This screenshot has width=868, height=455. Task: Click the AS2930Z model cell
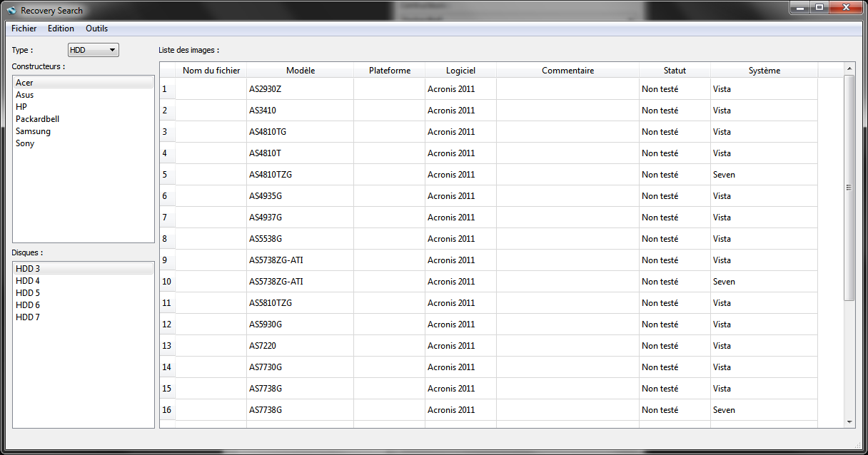(x=300, y=89)
